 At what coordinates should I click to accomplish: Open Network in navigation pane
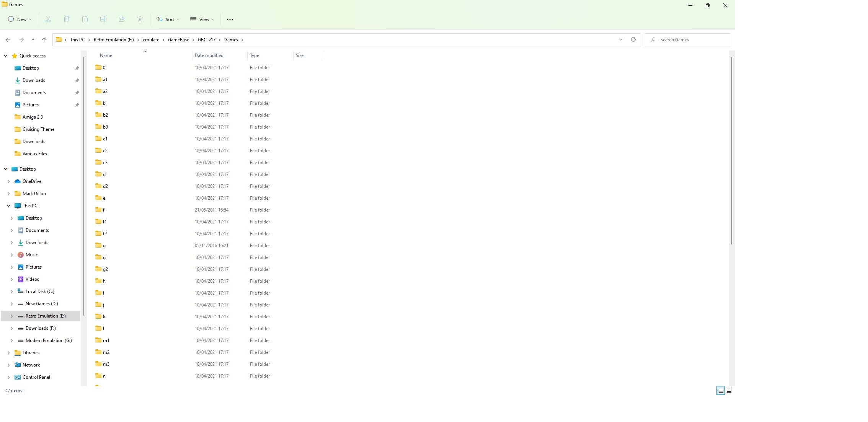(31, 365)
